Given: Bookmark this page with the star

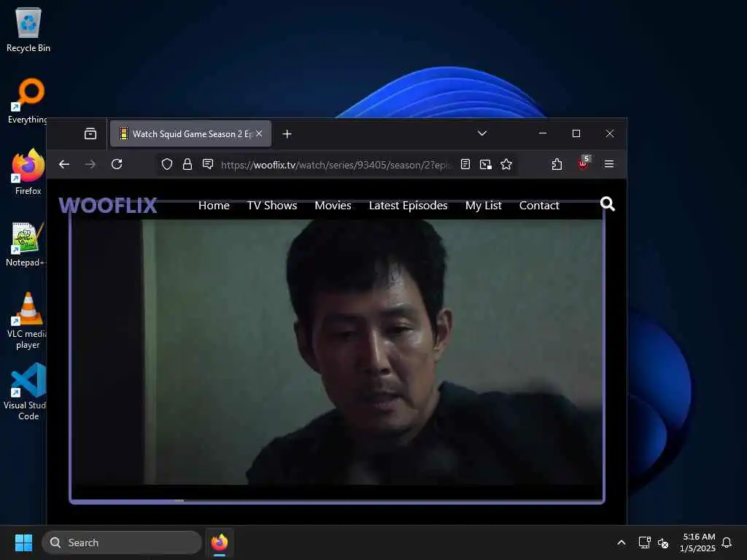Looking at the screenshot, I should click(506, 164).
